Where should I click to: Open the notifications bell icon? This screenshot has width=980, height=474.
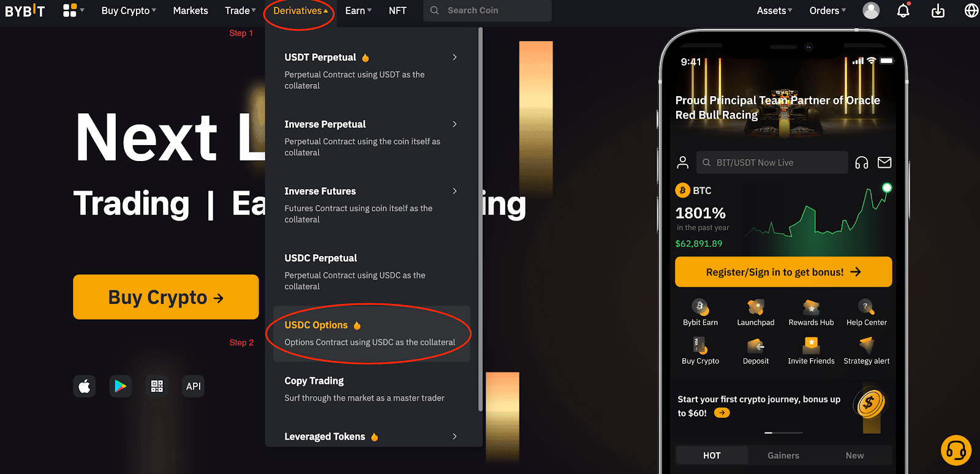pyautogui.click(x=903, y=10)
